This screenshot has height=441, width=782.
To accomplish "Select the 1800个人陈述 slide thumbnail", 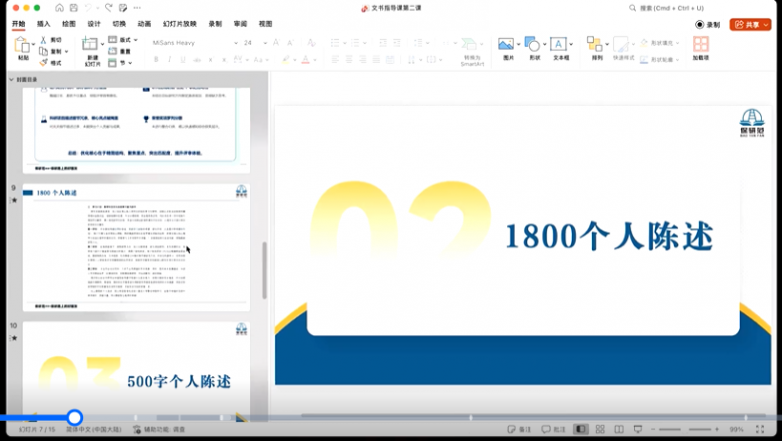I will (136, 245).
